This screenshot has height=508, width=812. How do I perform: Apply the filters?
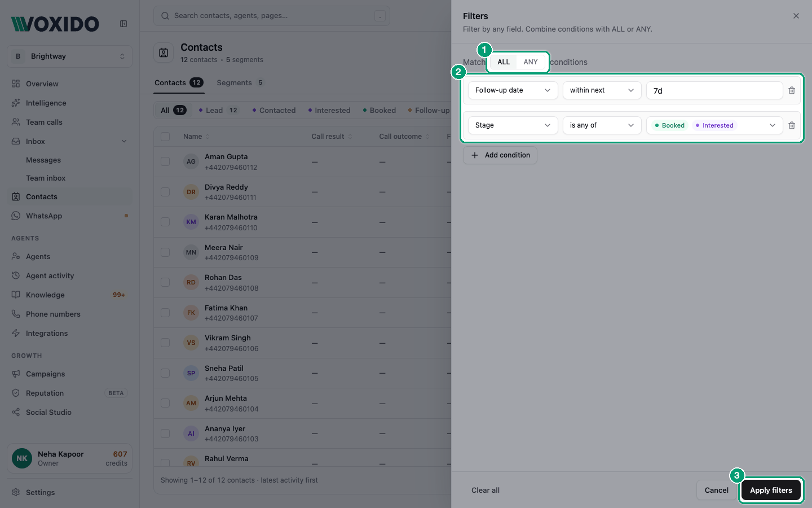pyautogui.click(x=771, y=490)
